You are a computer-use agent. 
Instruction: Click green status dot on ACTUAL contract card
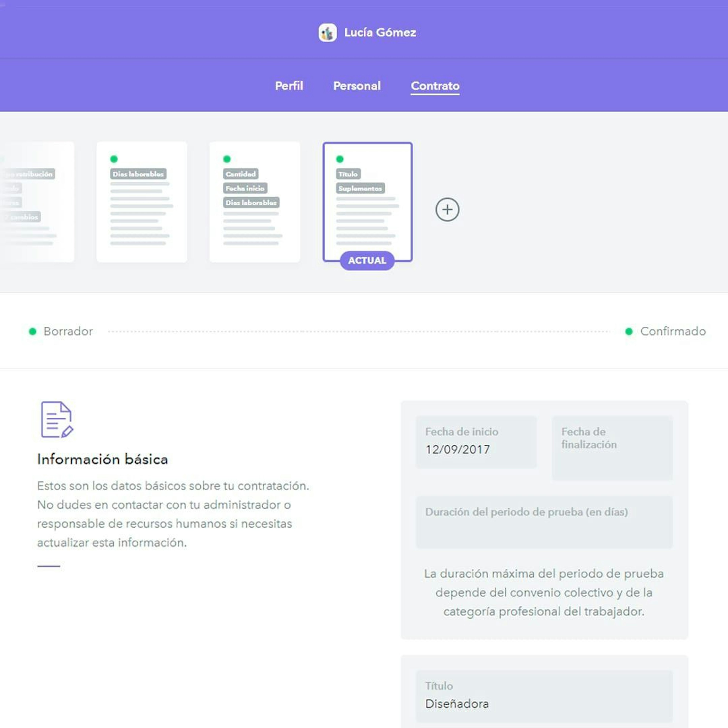[340, 159]
